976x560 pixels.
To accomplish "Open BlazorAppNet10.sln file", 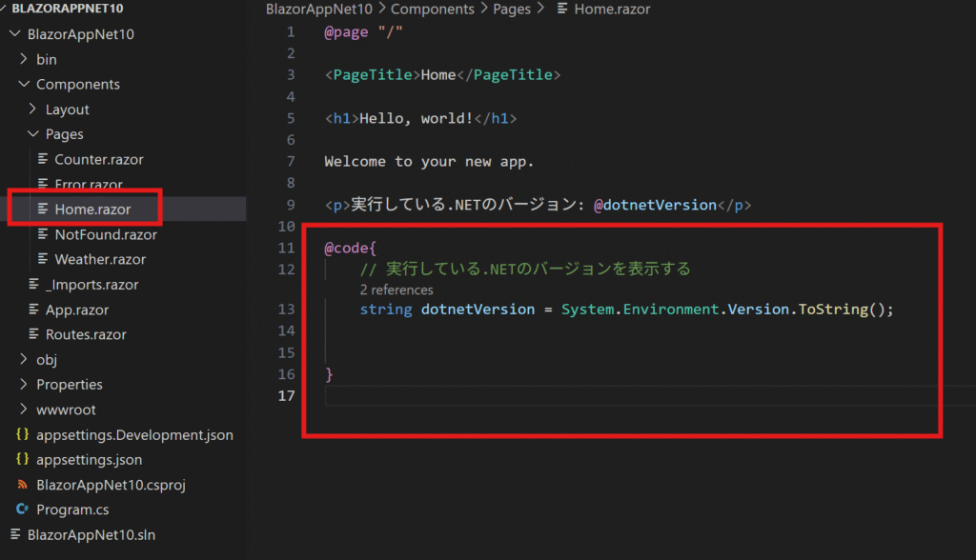I will point(91,534).
